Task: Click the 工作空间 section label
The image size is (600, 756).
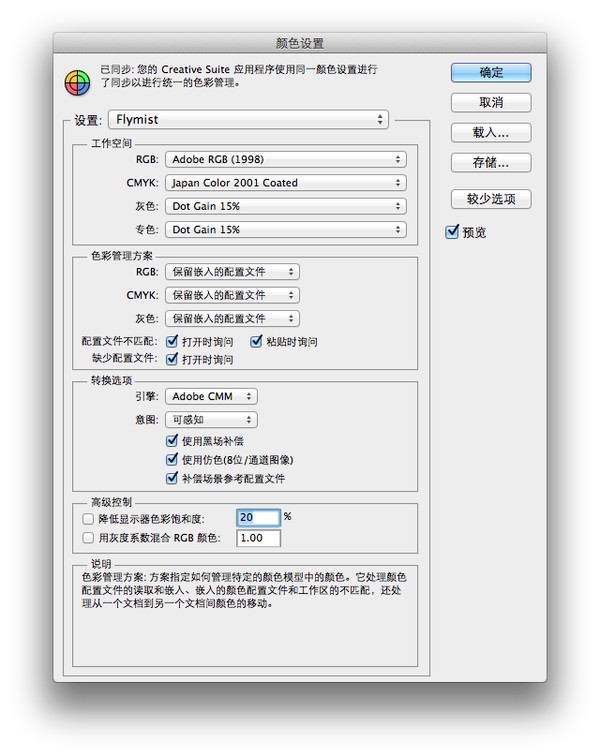Action: click(111, 143)
